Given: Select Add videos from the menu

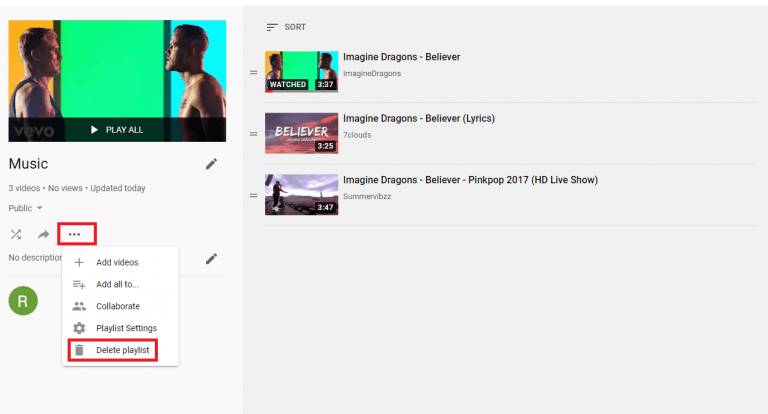Looking at the screenshot, I should (120, 263).
